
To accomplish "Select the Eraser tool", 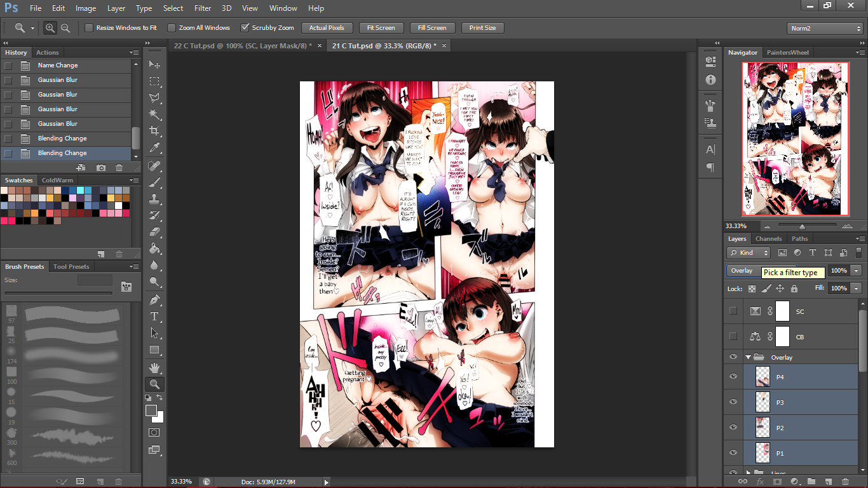I will 154,232.
